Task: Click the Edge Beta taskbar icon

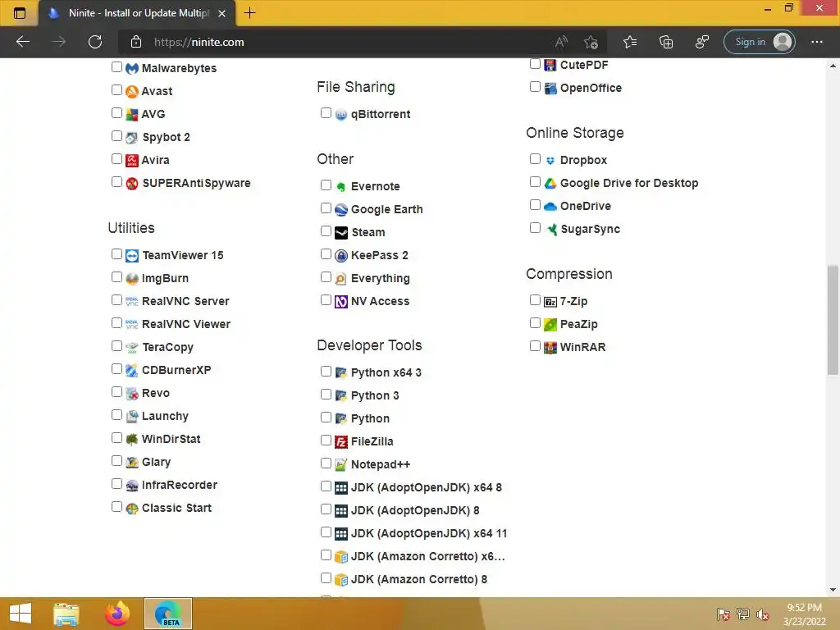Action: [x=167, y=614]
